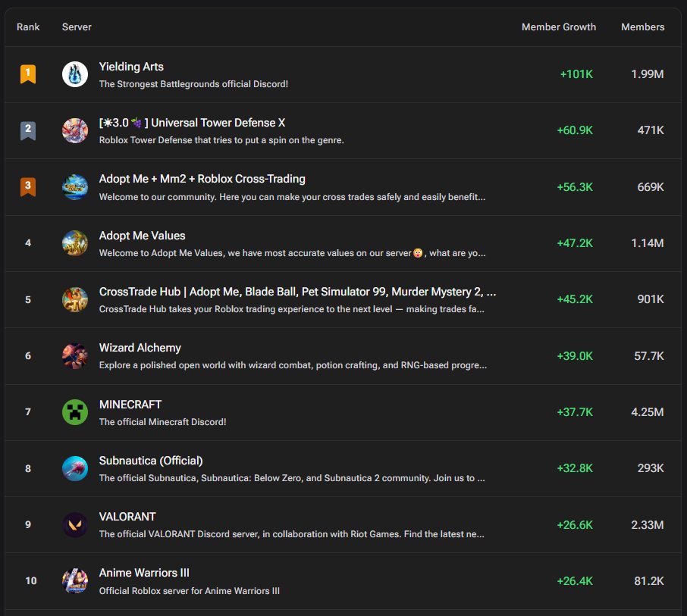Click the +26.6K growth value

(x=575, y=524)
